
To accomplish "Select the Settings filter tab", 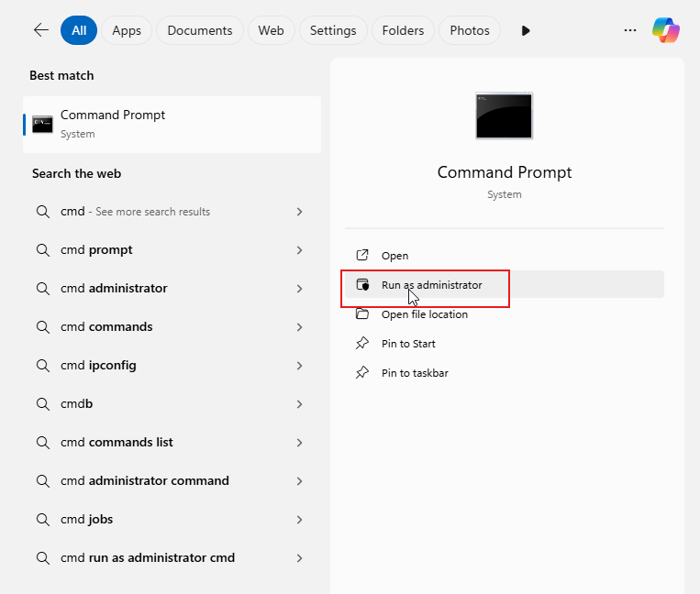I will [x=333, y=30].
